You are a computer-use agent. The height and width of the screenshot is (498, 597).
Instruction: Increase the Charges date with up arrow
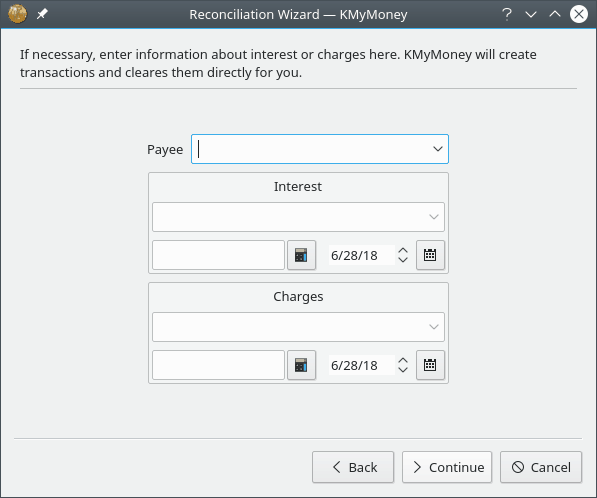403,361
